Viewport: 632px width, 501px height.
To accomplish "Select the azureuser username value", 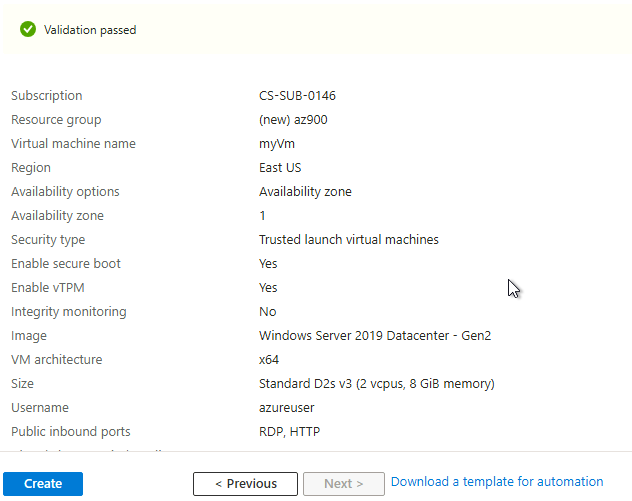I will (x=289, y=408).
